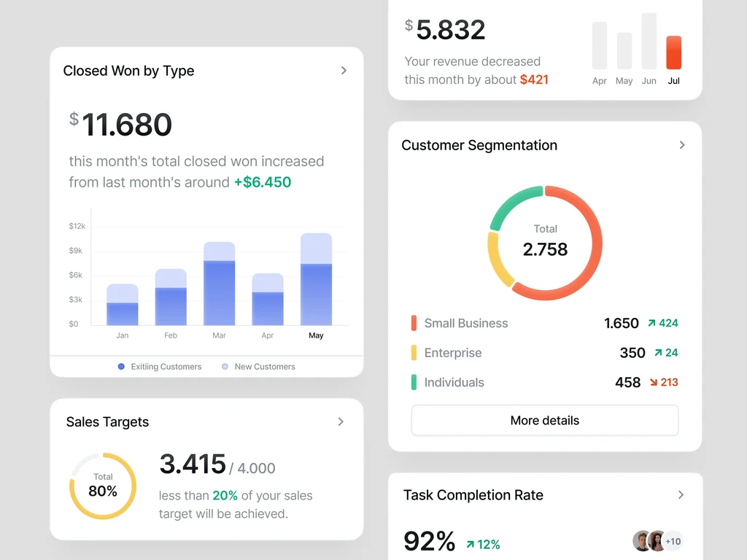This screenshot has width=747, height=560.
Task: Open Task Completion Rate chevron
Action: (681, 495)
